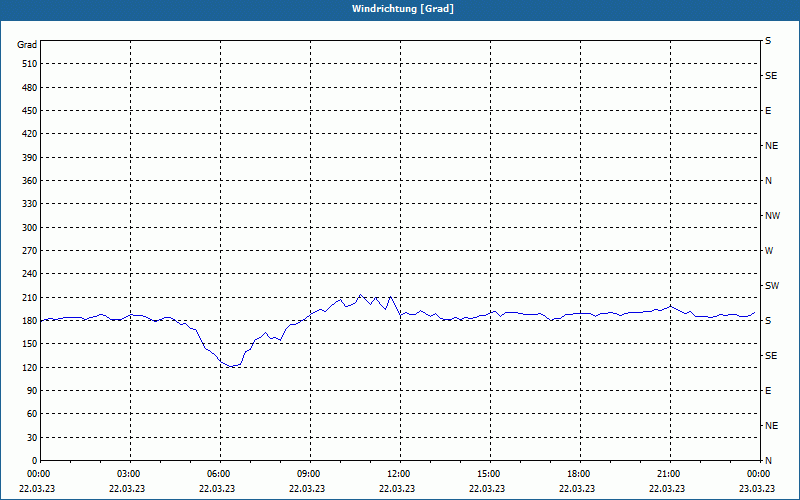The height and width of the screenshot is (500, 800).
Task: Click the 360 degree axis label
Action: (29, 181)
